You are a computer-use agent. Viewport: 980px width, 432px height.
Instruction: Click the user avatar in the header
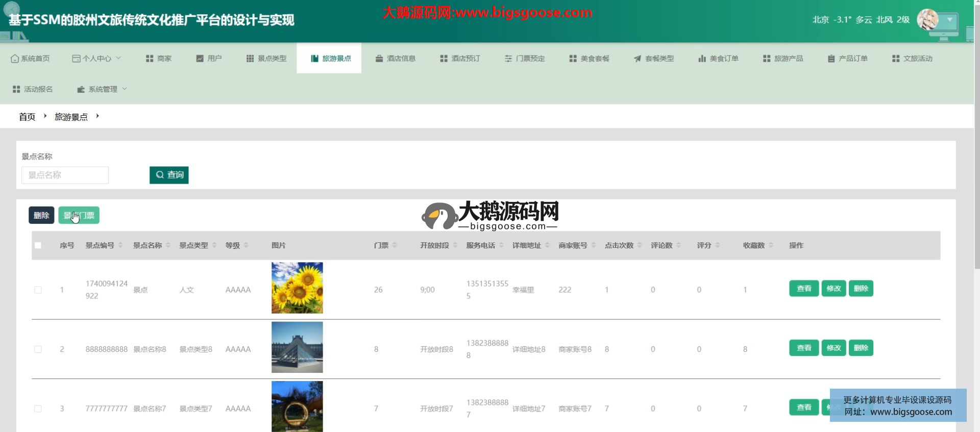click(x=927, y=20)
